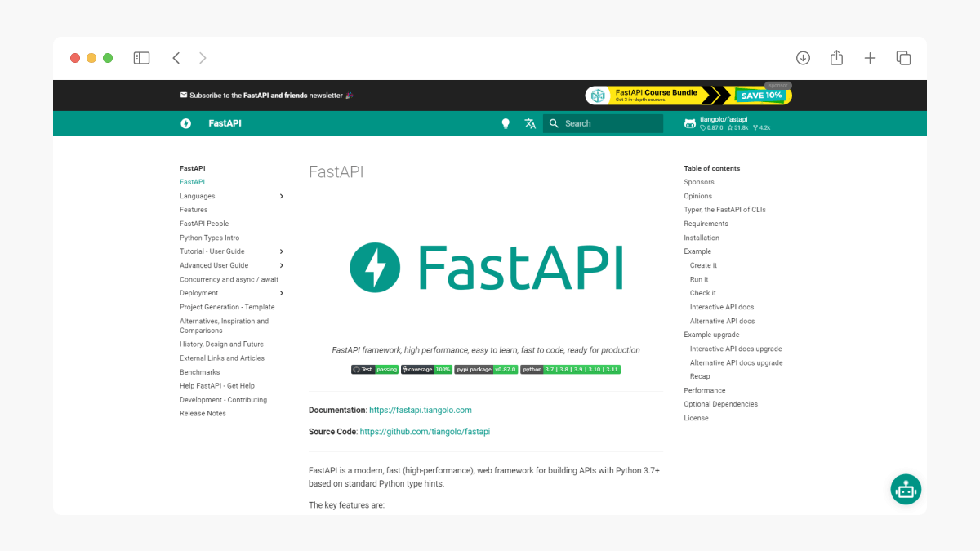Viewport: 980px width, 551px height.
Task: Jump to the Opinions section
Action: [x=698, y=196]
